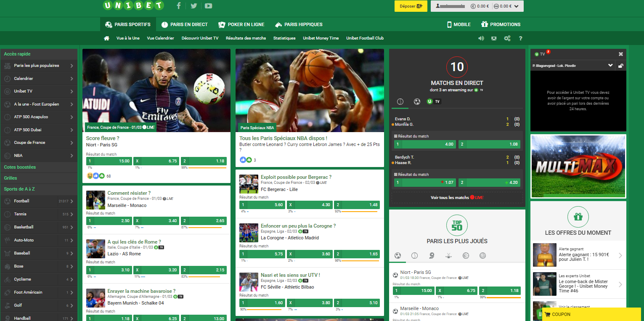644x321 pixels.
Task: Open the Poker en Ligne tab
Action: 241,24
